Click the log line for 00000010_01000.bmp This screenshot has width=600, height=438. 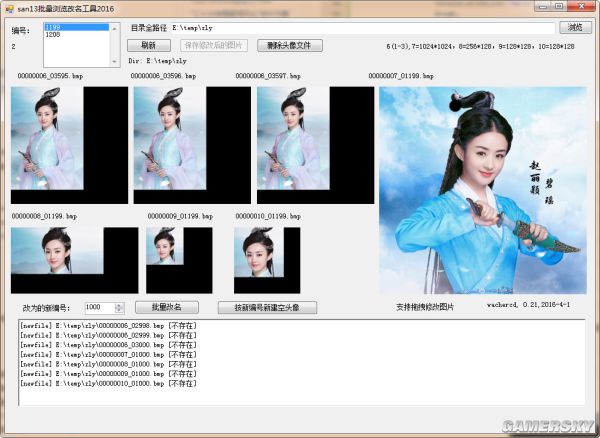pyautogui.click(x=108, y=383)
